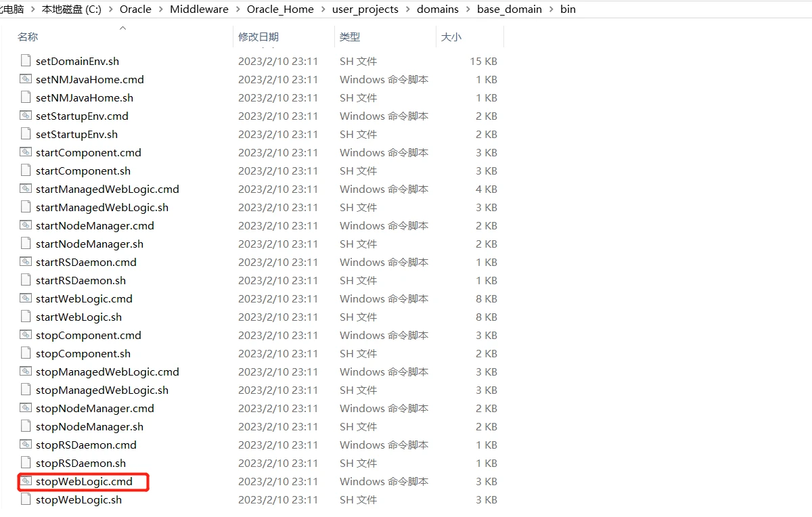Expand the chevron after base_domain in path
Image resolution: width=812 pixels, height=517 pixels.
click(x=551, y=9)
